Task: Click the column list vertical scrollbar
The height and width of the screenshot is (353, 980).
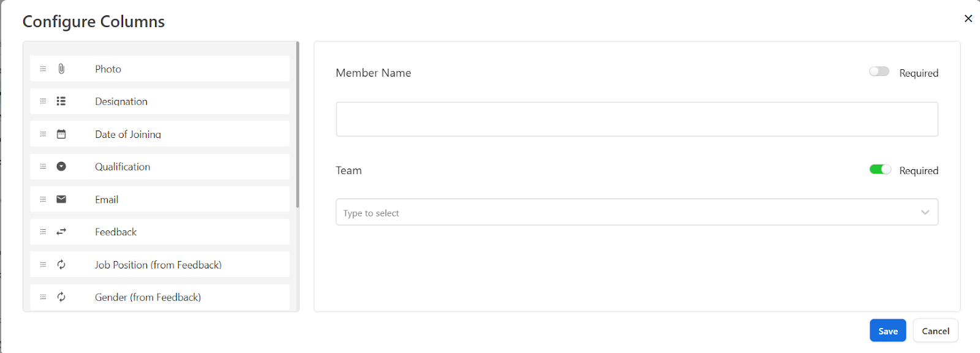Action: tap(298, 124)
